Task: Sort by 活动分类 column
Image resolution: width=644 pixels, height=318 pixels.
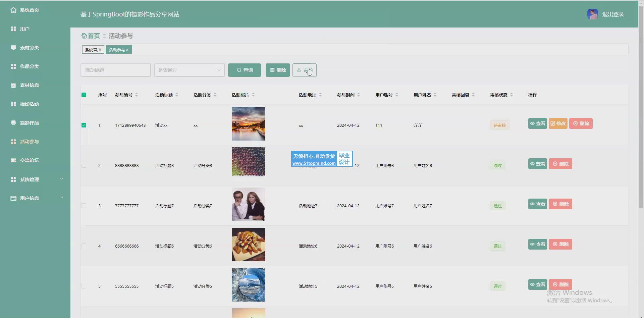Action: tap(215, 95)
